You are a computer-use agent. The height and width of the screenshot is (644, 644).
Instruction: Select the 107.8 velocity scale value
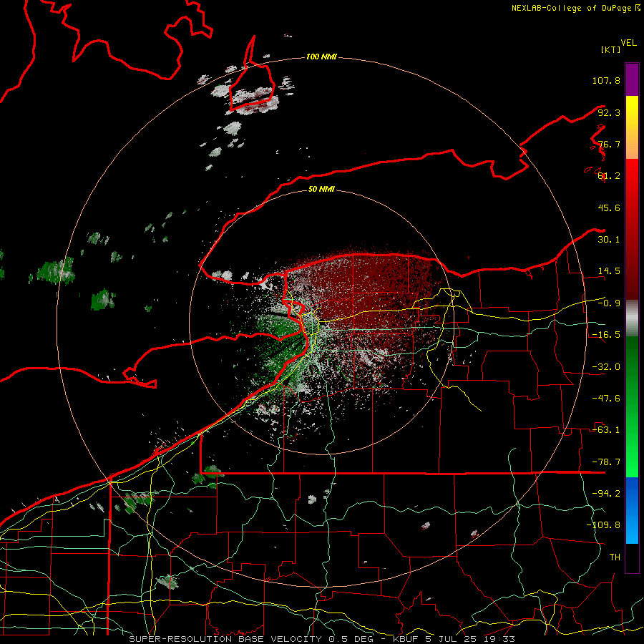click(606, 80)
